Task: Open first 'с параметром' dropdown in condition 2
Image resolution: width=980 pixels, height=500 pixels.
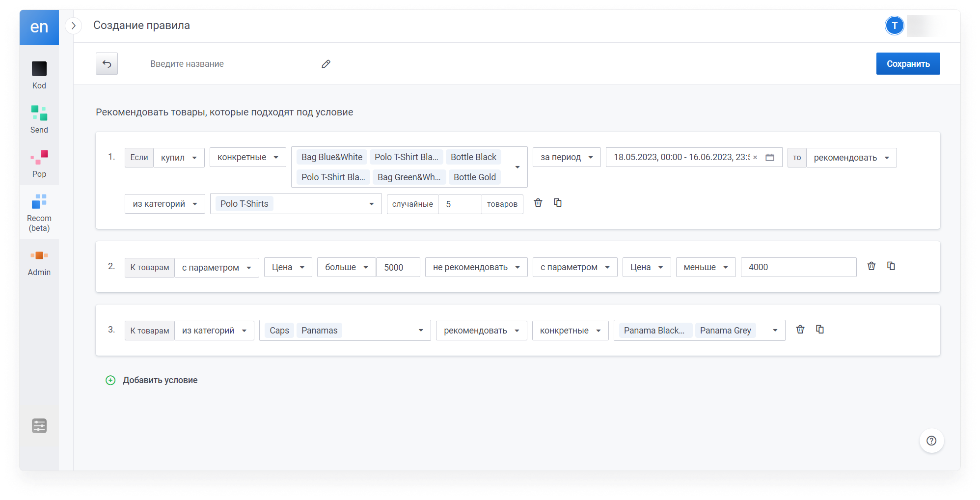Action: point(217,268)
